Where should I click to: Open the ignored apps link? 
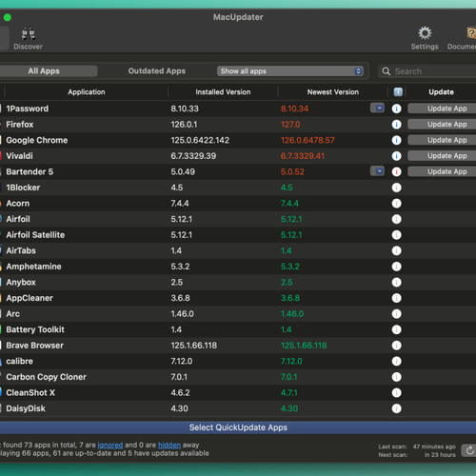point(110,445)
